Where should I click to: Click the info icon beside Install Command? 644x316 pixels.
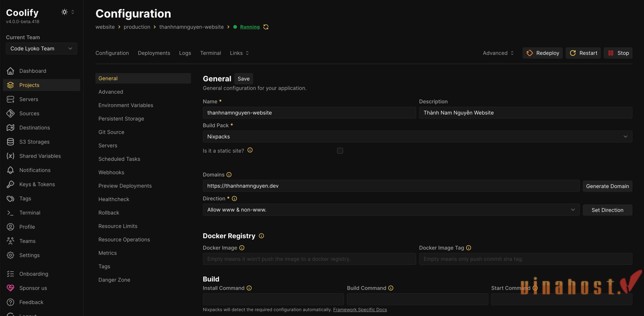click(249, 288)
